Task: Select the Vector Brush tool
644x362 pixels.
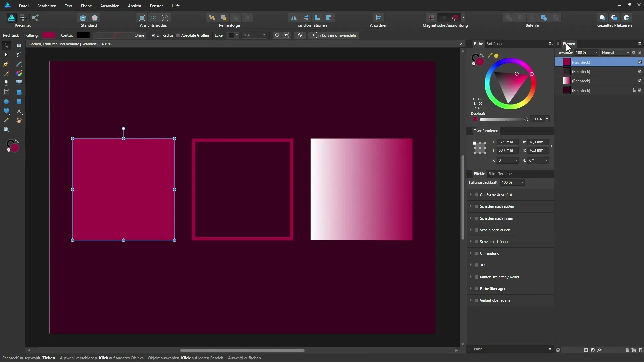Action: (x=6, y=73)
